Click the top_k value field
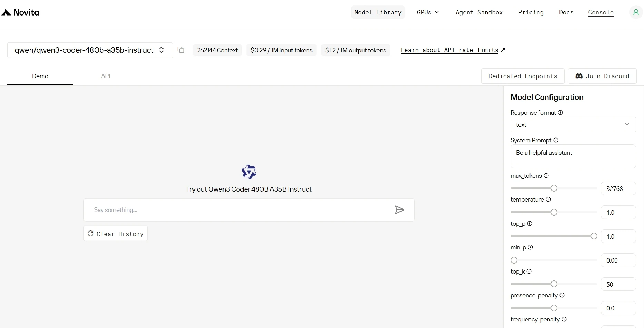 (618, 284)
